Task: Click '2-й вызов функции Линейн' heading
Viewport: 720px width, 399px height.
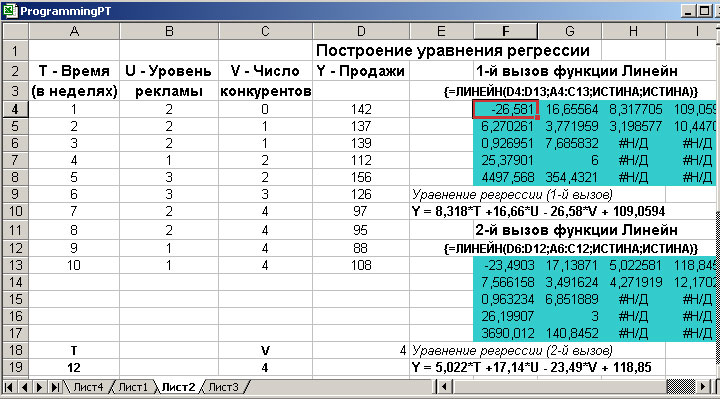Action: pyautogui.click(x=577, y=230)
